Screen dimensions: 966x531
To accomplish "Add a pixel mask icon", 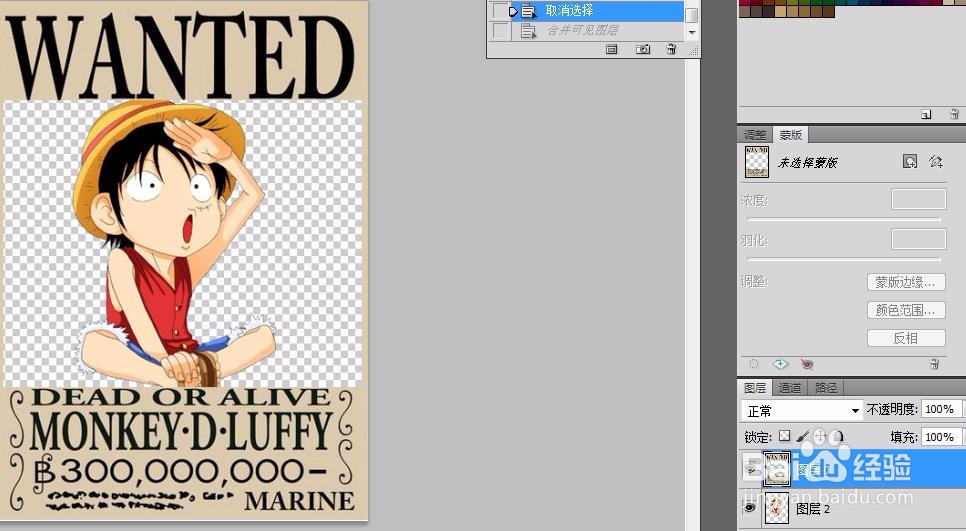I will (909, 161).
